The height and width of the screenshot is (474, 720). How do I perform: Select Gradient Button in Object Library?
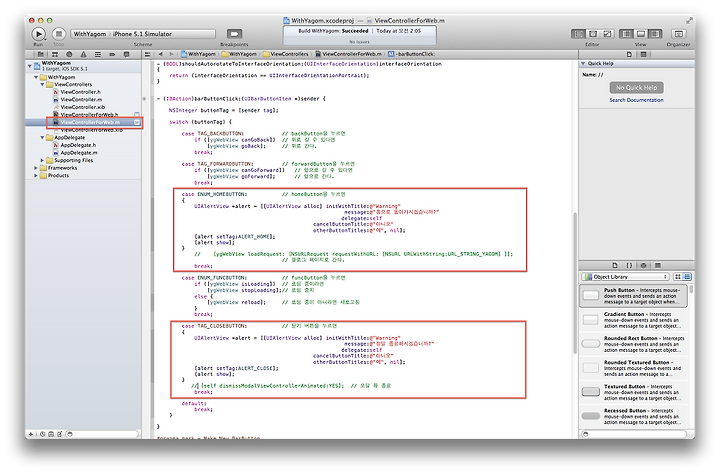coord(634,320)
